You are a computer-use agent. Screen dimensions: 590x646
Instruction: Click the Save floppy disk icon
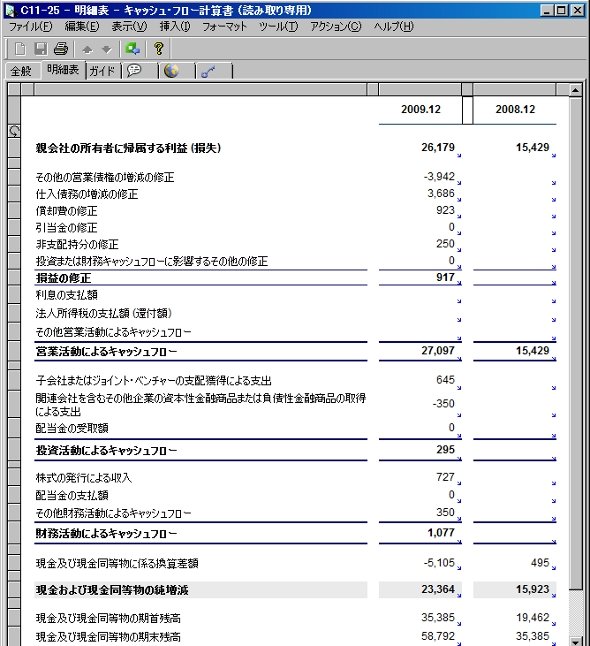point(40,49)
